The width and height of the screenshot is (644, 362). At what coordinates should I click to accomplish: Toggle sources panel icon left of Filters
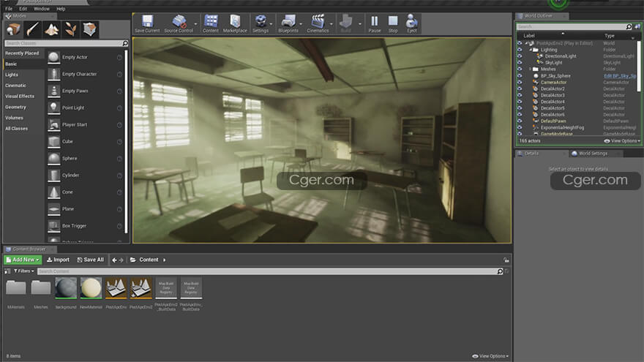pyautogui.click(x=7, y=271)
